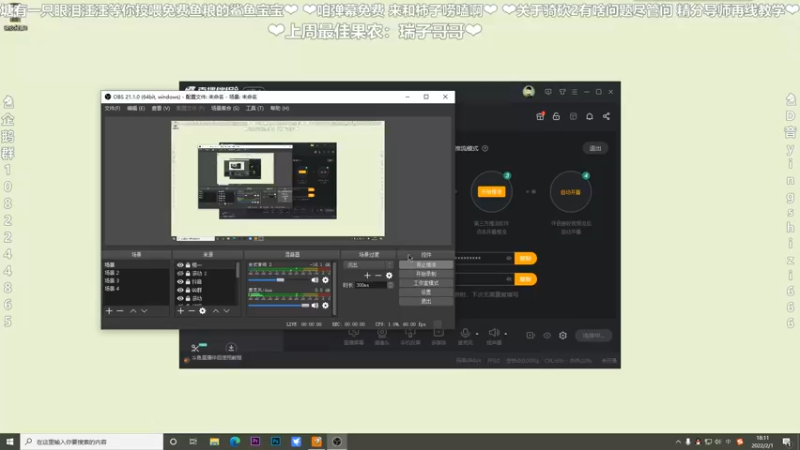Open transition properties gear icon
Viewport: 800px width, 450px height.
pyautogui.click(x=389, y=276)
